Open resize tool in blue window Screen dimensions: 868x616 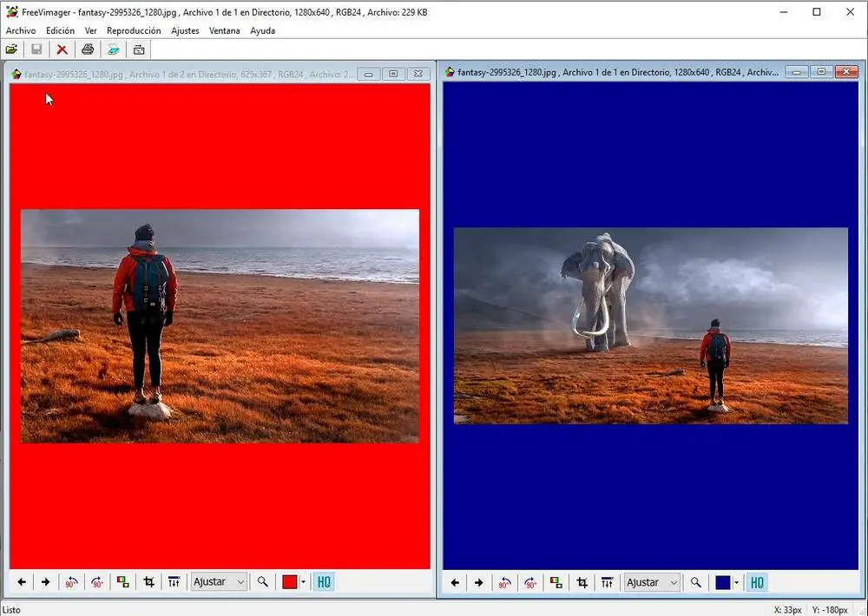click(556, 582)
